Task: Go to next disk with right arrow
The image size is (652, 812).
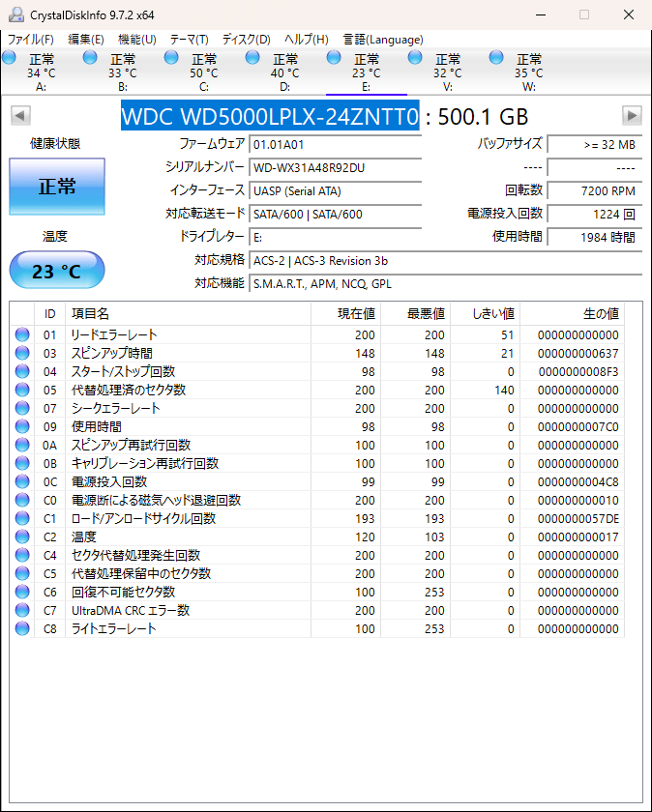Action: pos(632,116)
